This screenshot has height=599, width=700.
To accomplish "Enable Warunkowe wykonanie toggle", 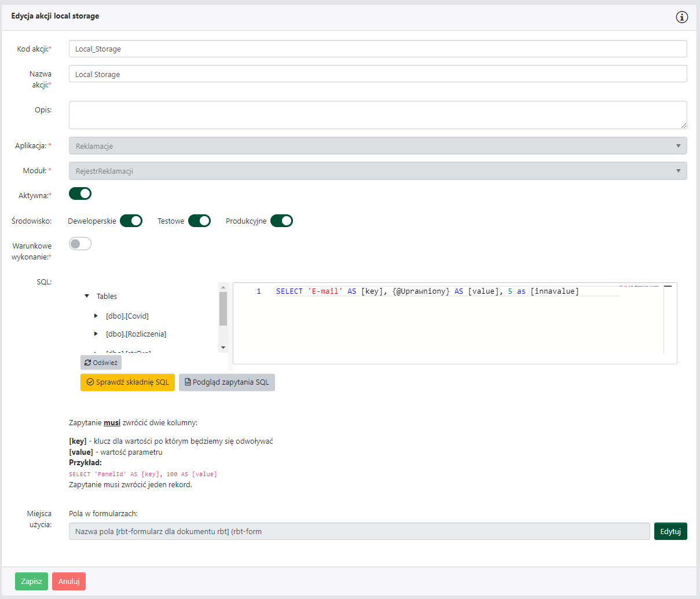I will 80,244.
